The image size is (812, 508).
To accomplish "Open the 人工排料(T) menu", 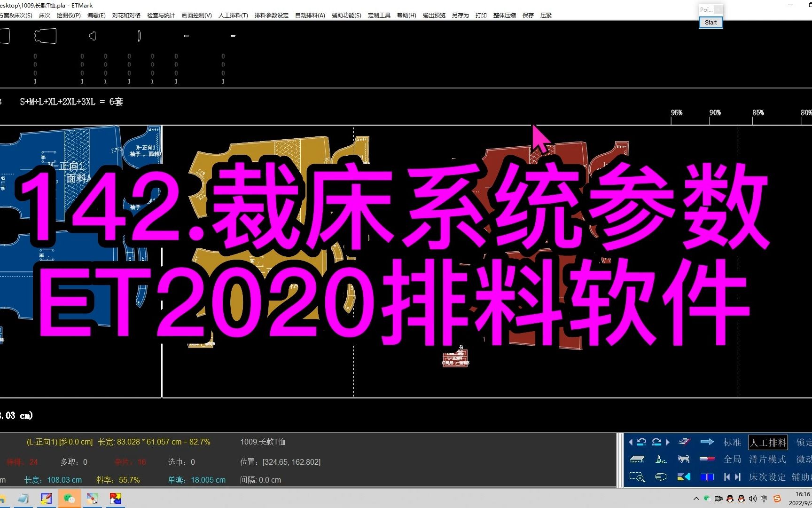I will (x=233, y=16).
